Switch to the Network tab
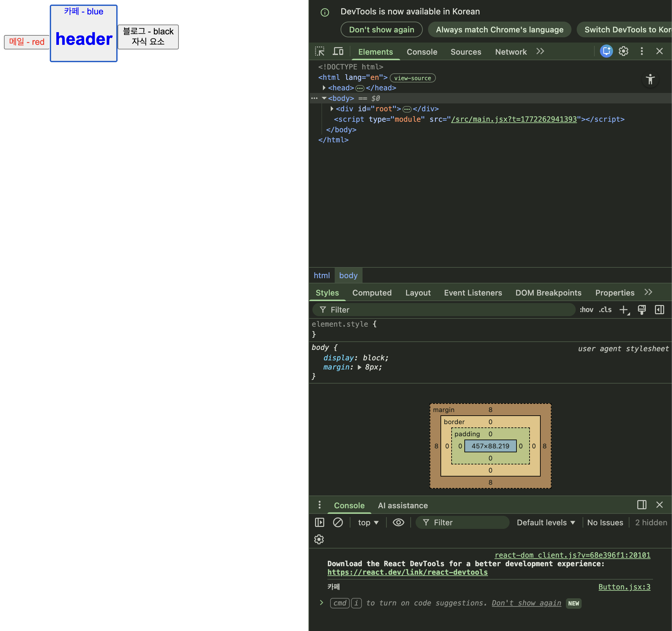The image size is (672, 631). [511, 52]
